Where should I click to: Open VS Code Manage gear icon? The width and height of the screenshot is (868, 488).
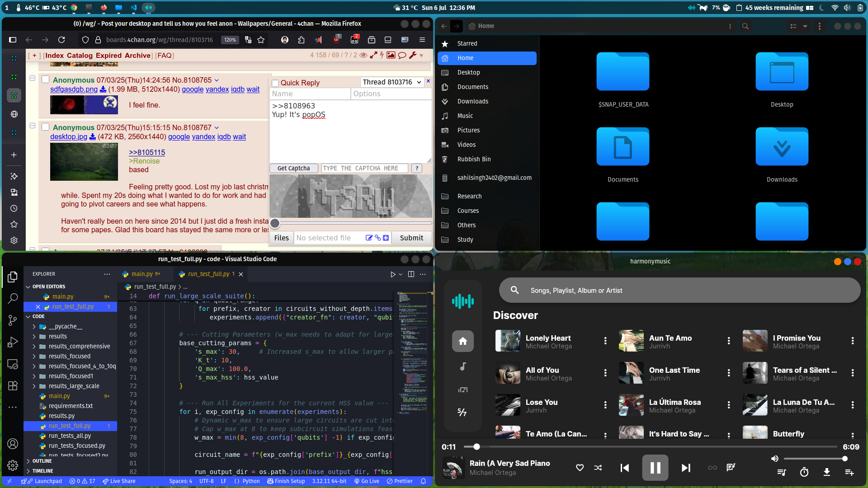click(x=13, y=465)
